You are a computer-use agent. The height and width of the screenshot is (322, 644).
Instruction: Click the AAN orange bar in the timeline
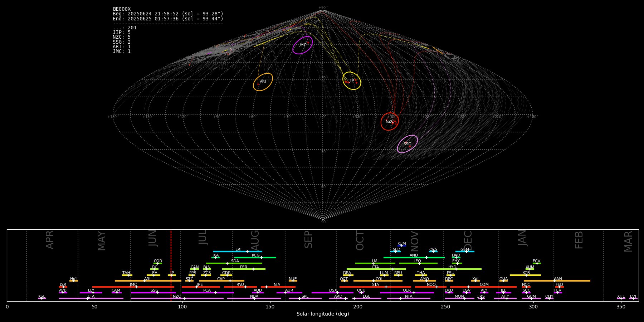(557, 281)
